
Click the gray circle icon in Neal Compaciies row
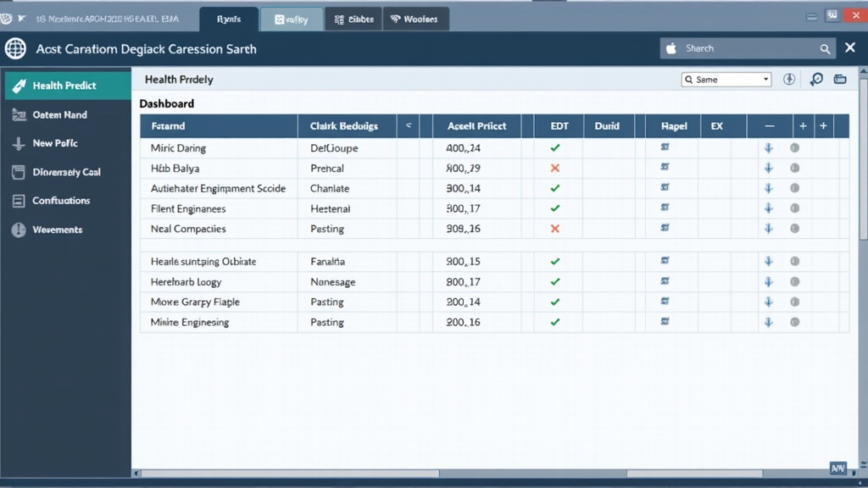pyautogui.click(x=795, y=229)
